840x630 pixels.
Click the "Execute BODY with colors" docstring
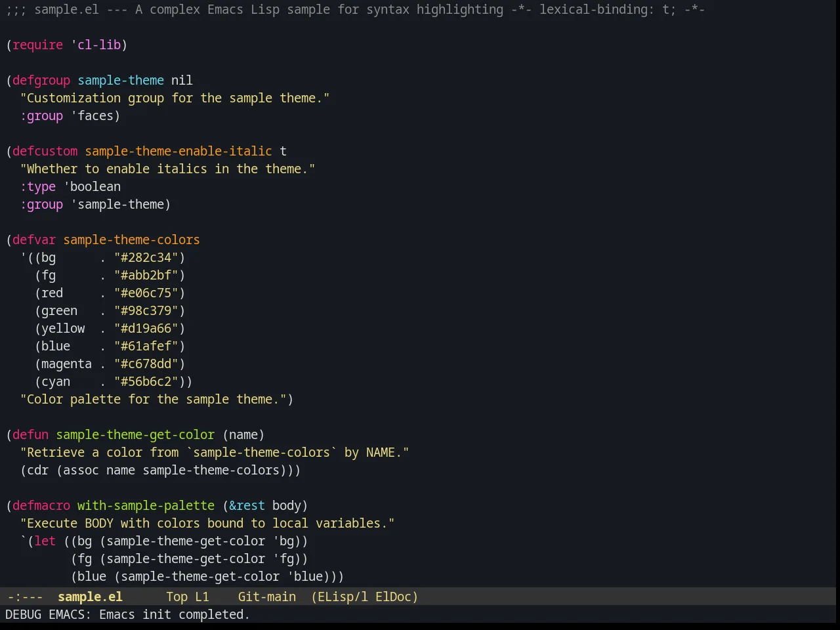[x=207, y=523]
